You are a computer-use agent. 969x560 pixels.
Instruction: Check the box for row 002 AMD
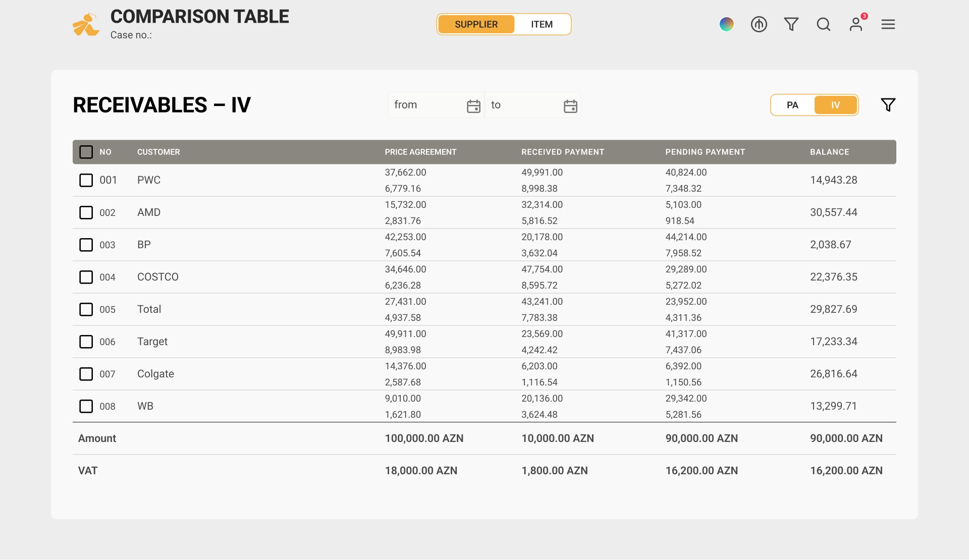click(86, 212)
